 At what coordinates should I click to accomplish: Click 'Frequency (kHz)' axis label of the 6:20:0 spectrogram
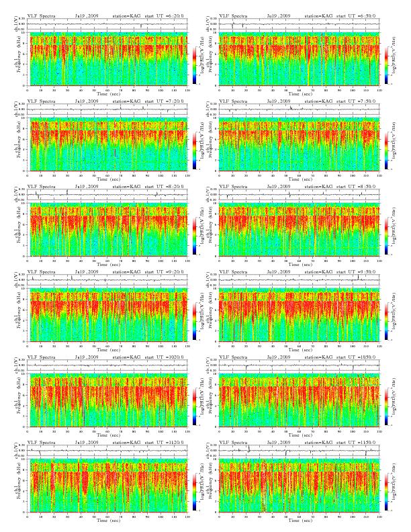pos(19,58)
